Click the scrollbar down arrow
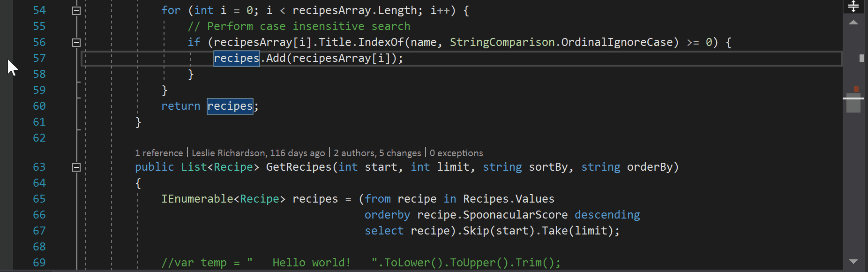The width and height of the screenshot is (868, 272). click(853, 262)
